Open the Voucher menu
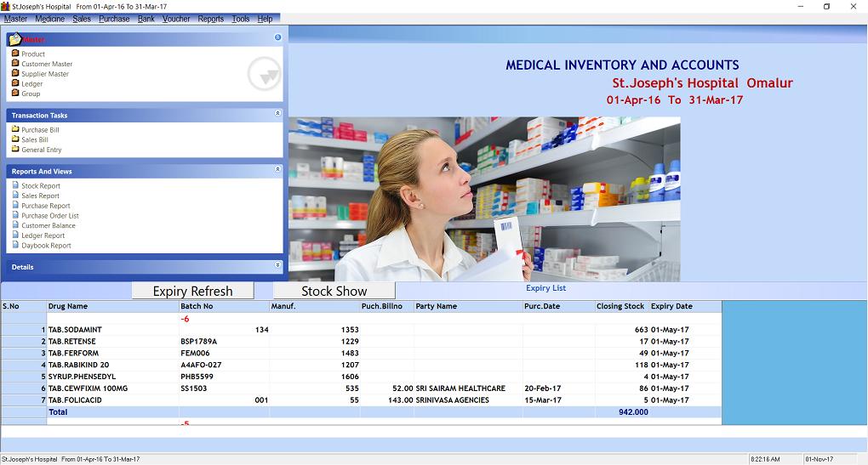The width and height of the screenshot is (868, 465). coord(176,19)
